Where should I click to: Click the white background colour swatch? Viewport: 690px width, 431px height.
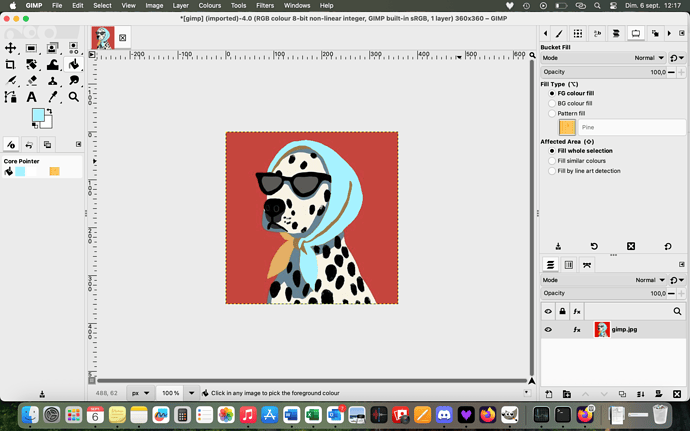pos(48,123)
